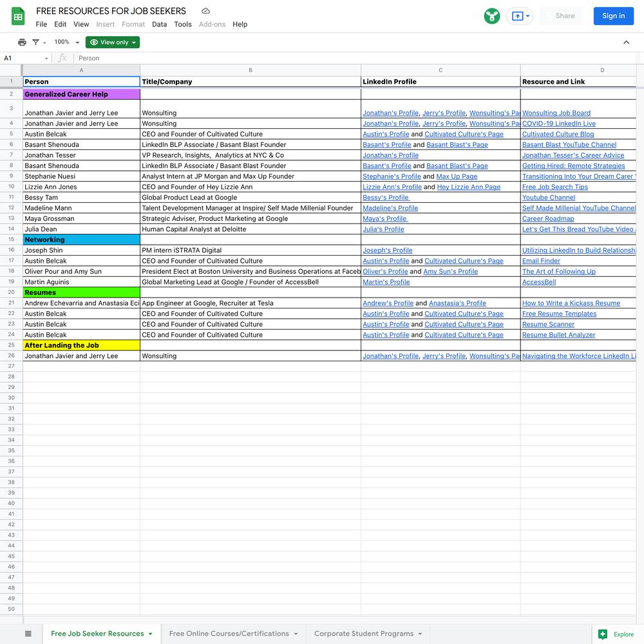Image resolution: width=644 pixels, height=644 pixels.
Task: Click the cloud document status icon
Action: (x=206, y=11)
